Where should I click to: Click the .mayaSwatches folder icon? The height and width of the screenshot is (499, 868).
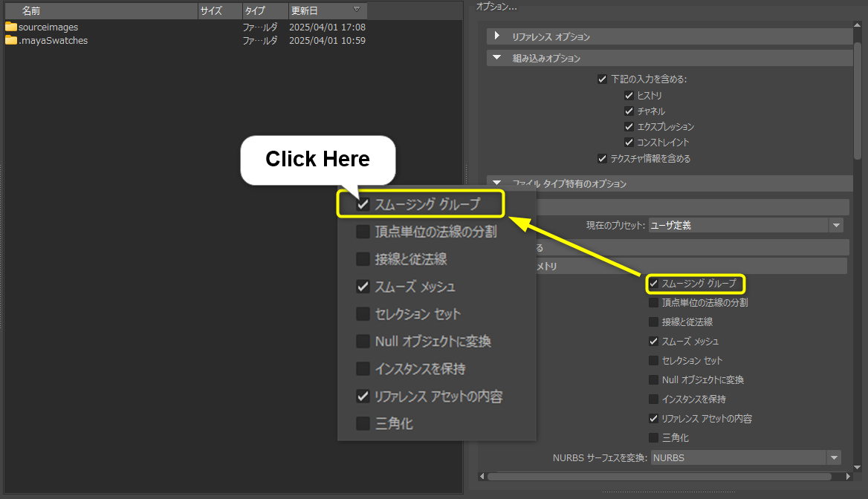tap(11, 40)
